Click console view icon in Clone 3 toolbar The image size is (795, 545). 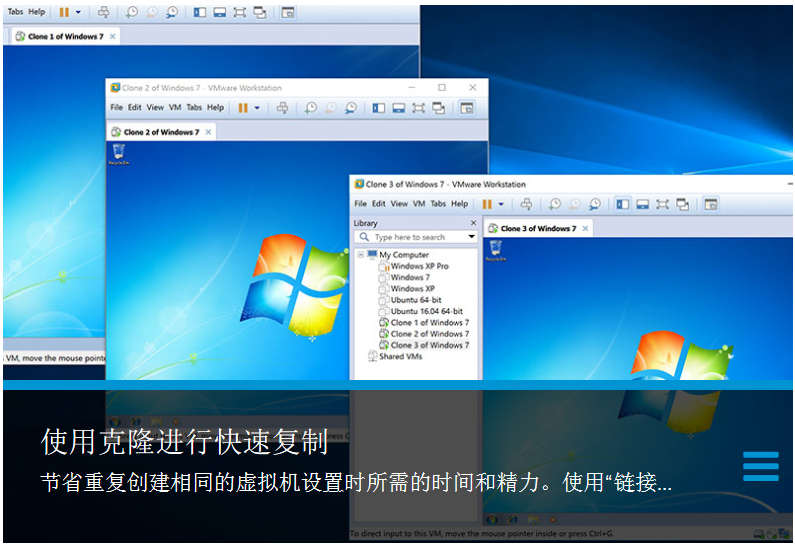711,204
